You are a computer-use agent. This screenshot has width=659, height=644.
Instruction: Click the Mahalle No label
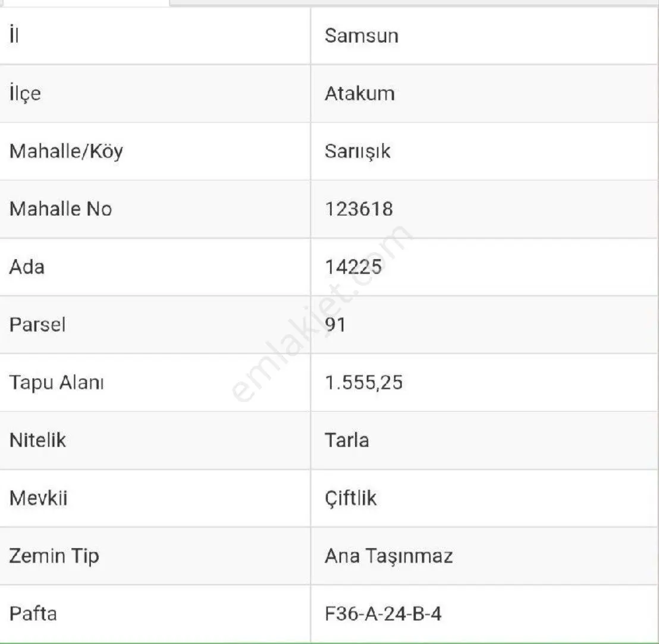coord(61,209)
